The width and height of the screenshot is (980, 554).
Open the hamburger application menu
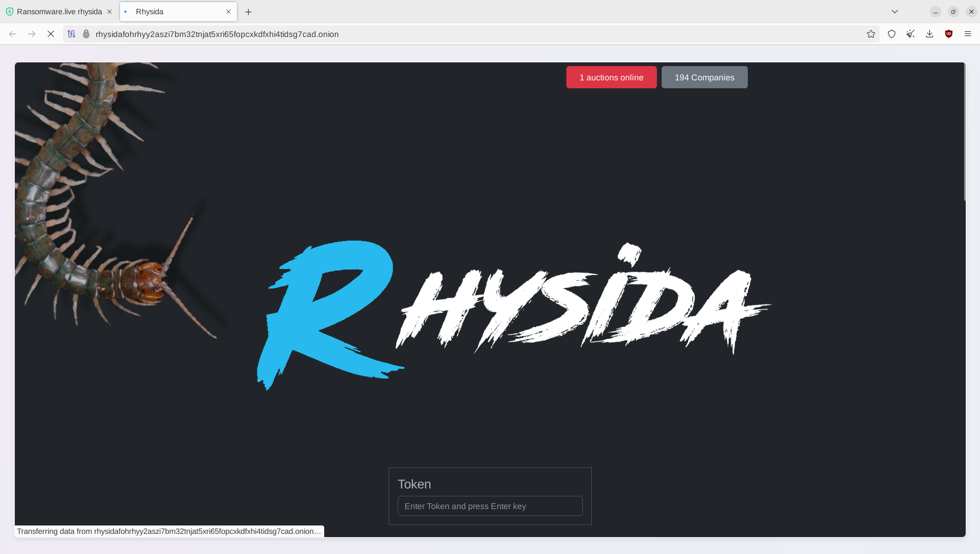pyautogui.click(x=968, y=34)
